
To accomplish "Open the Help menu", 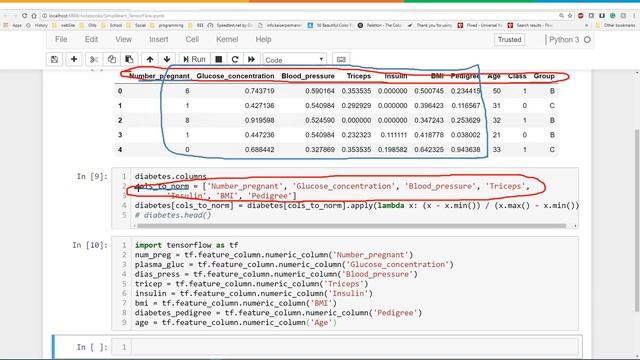I will pyautogui.click(x=263, y=40).
